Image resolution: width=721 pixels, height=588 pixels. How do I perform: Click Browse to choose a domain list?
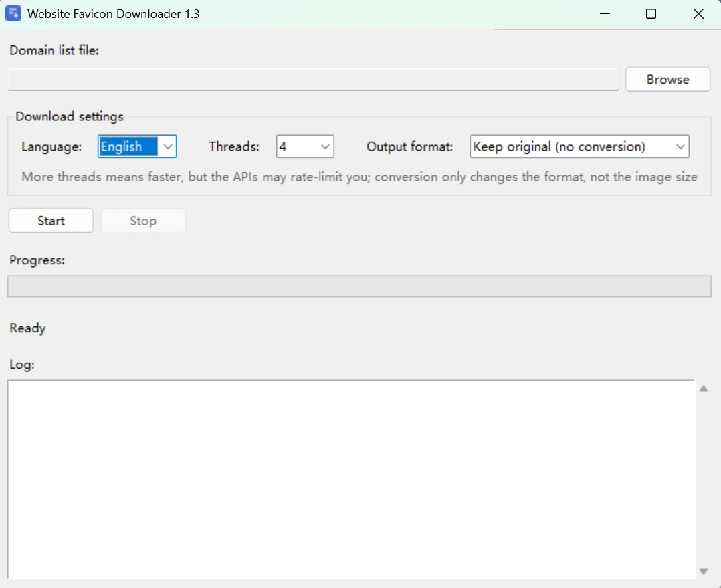point(667,79)
